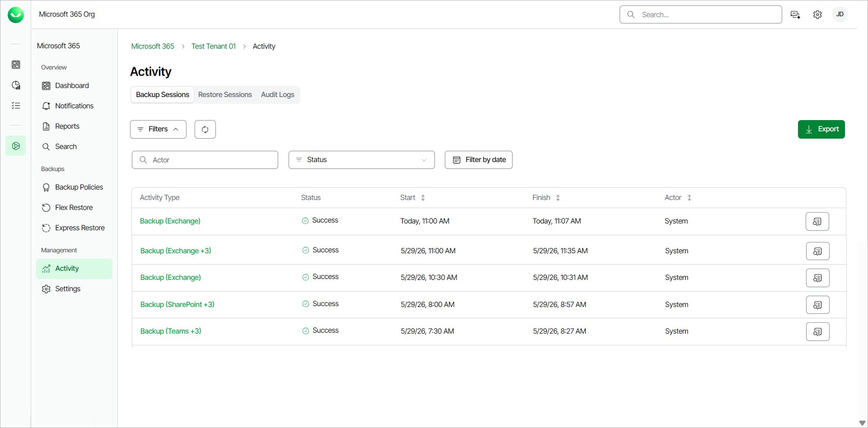The height and width of the screenshot is (428, 868).
Task: Click the Activity Type column header
Action: click(159, 198)
